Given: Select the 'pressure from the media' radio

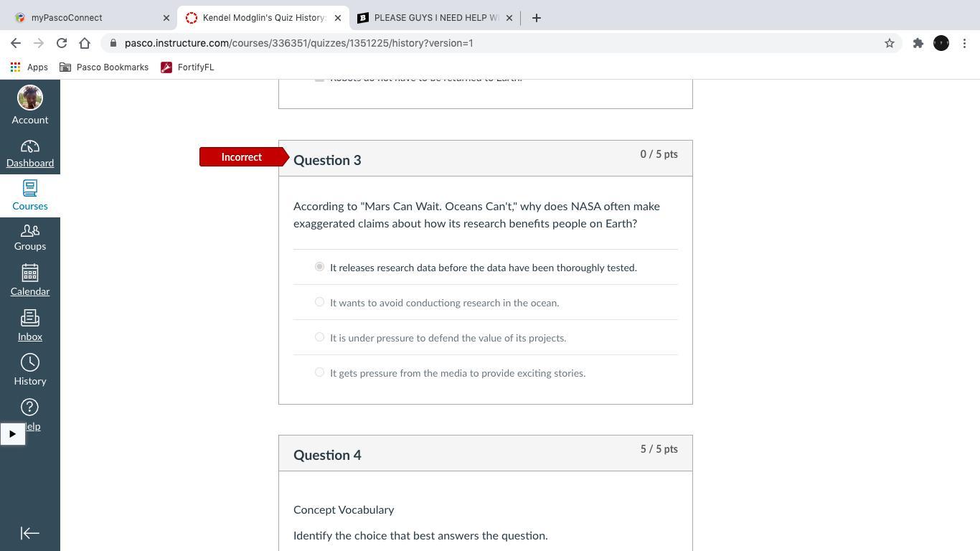Looking at the screenshot, I should pos(319,372).
